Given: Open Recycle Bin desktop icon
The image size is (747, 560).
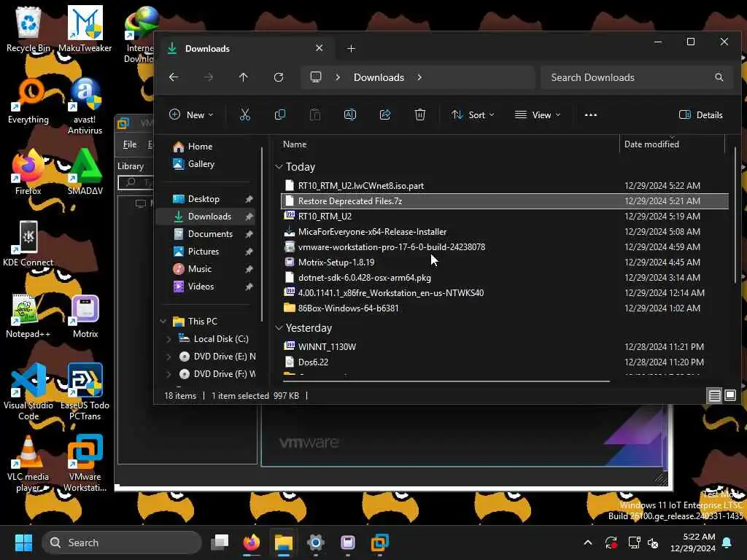Looking at the screenshot, I should 28,29.
